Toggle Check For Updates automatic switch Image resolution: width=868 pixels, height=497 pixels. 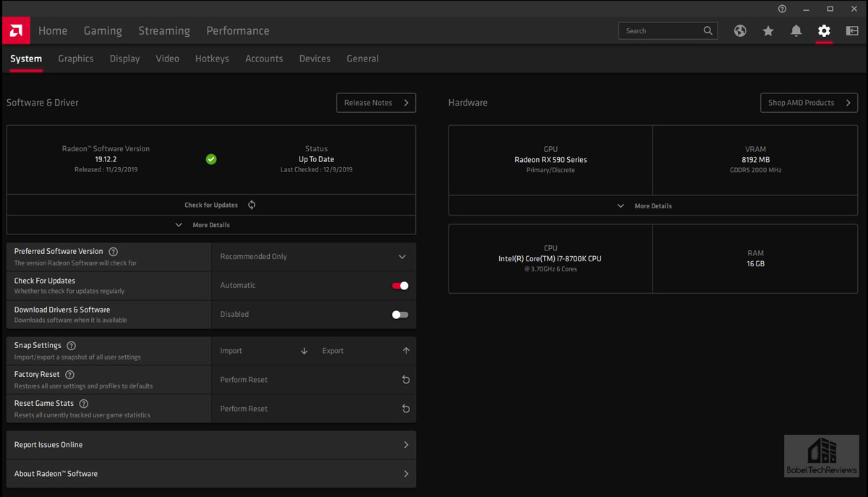pos(400,286)
